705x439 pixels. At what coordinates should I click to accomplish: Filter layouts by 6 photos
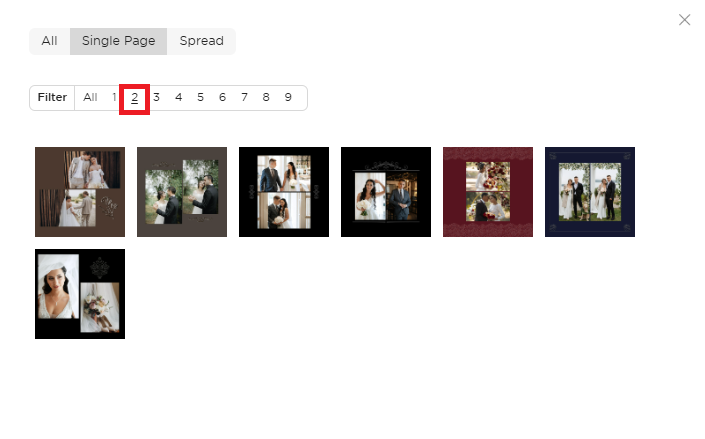(222, 97)
